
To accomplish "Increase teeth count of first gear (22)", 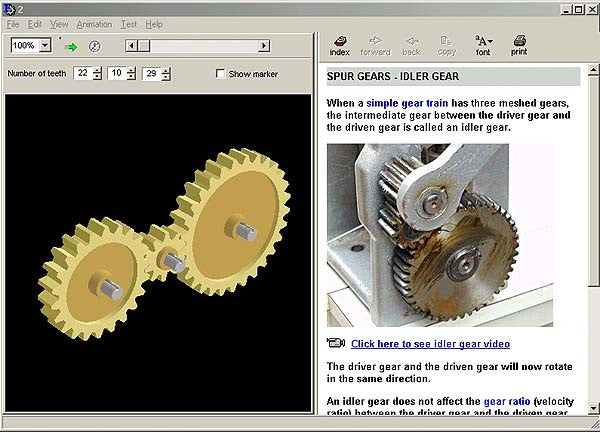I will coord(97,71).
